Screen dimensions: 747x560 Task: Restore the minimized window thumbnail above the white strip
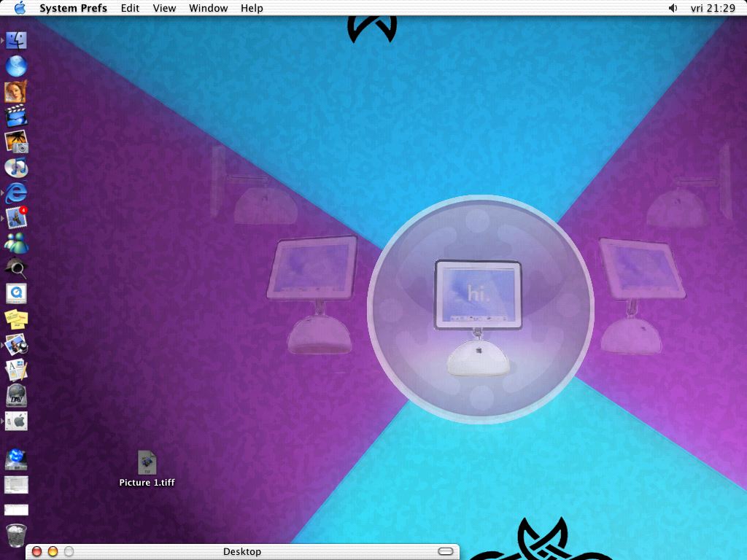(x=16, y=485)
